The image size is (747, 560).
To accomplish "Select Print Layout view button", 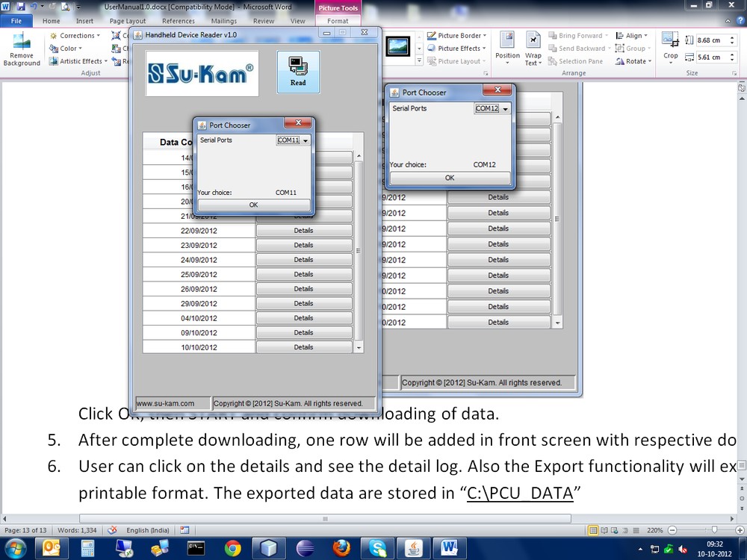I will click(x=593, y=530).
